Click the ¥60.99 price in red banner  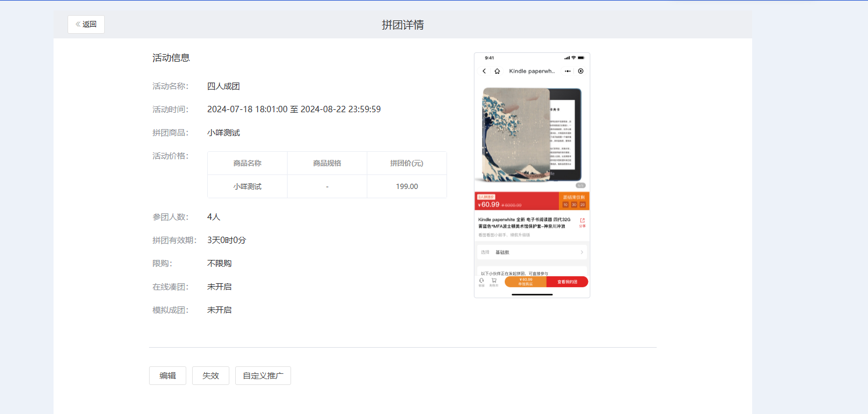coord(488,205)
